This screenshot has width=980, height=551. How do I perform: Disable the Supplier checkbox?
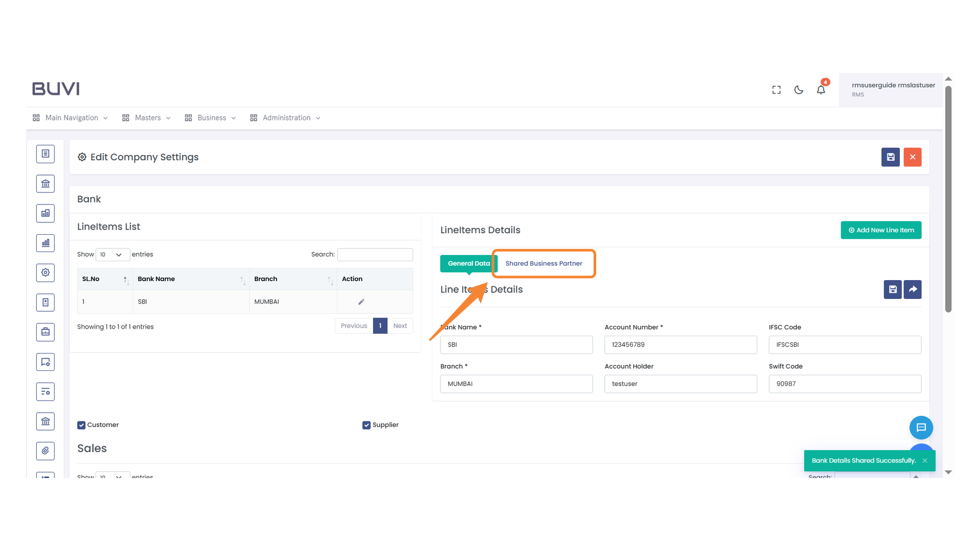(366, 424)
